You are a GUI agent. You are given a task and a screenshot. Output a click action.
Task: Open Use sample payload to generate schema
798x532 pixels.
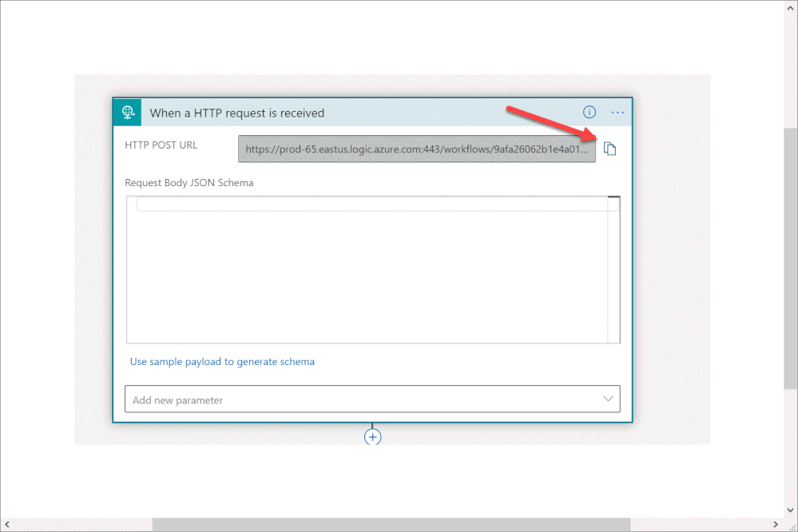click(x=222, y=361)
